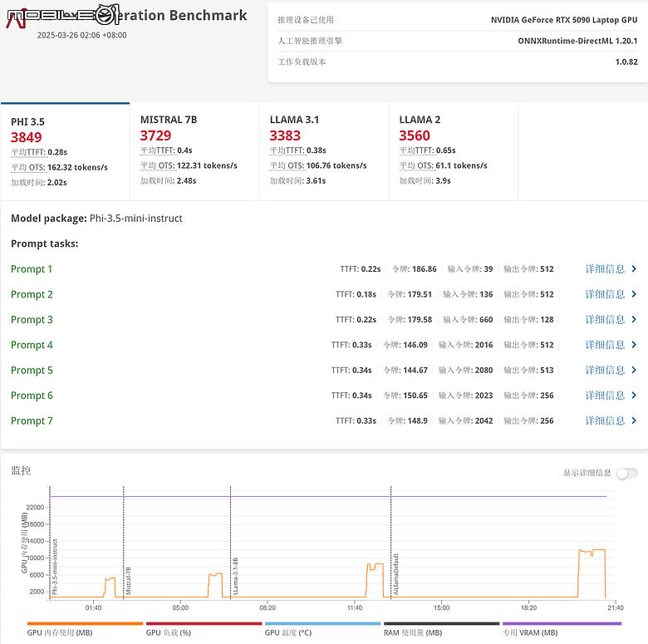Click the ONNXRuntime-DirectML 1.20.1 engine value
648x644 pixels.
[577, 41]
